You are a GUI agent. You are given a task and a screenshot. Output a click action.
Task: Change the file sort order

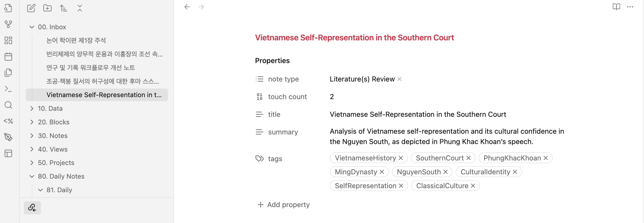coord(63,8)
